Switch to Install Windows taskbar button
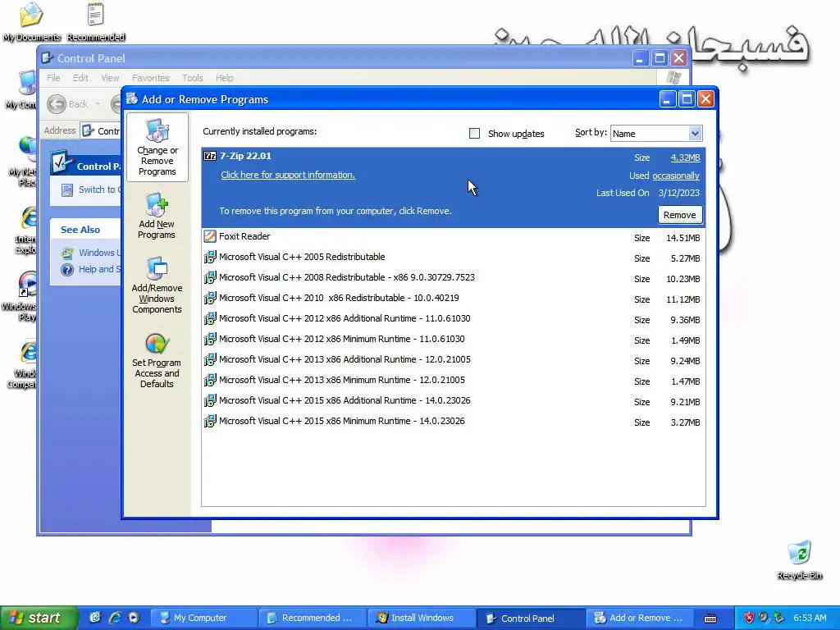 (421, 618)
